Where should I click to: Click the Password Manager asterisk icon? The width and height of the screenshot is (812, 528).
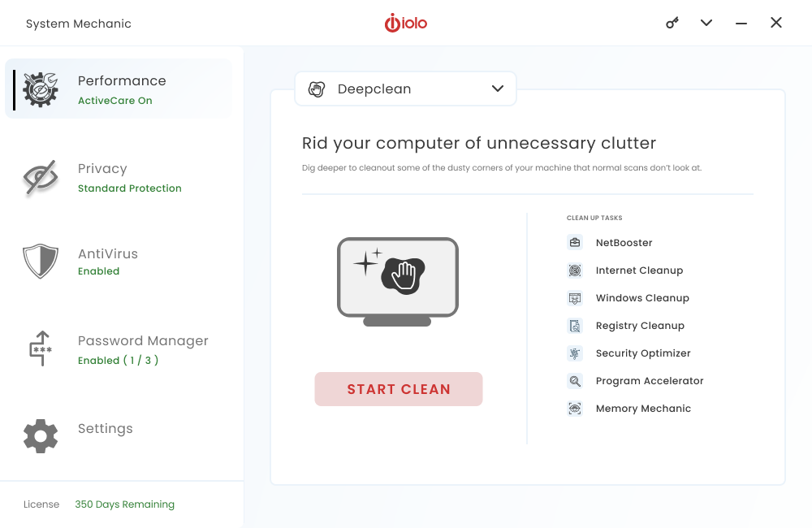tap(41, 348)
